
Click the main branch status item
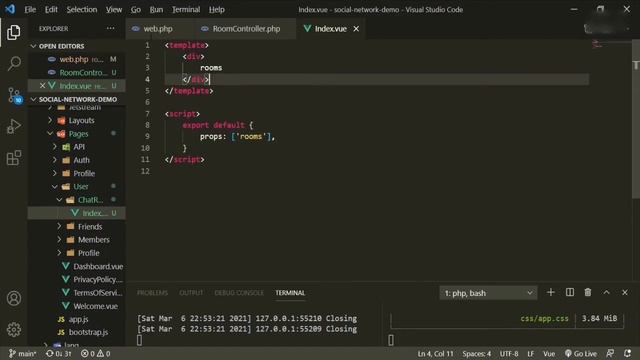click(22, 353)
